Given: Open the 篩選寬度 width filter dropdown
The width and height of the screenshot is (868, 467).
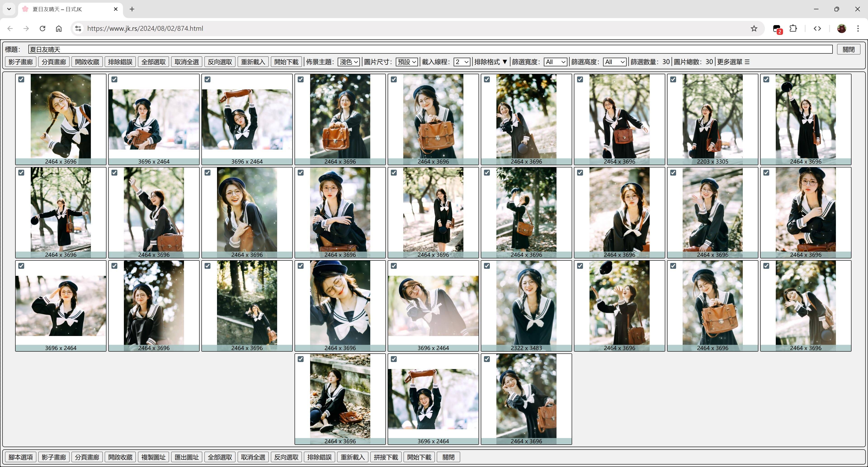Looking at the screenshot, I should click(x=555, y=62).
